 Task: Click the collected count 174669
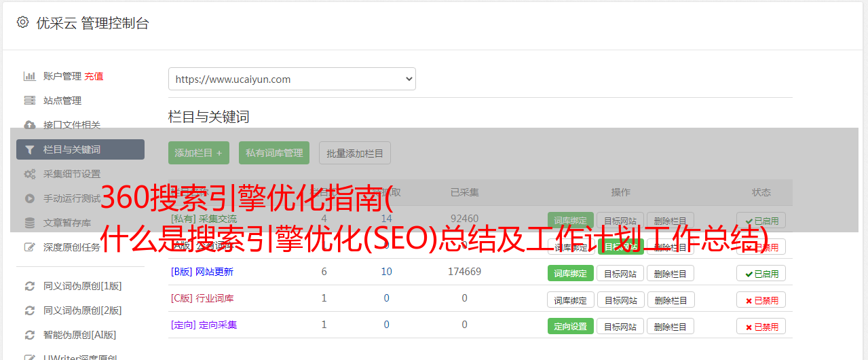click(464, 272)
